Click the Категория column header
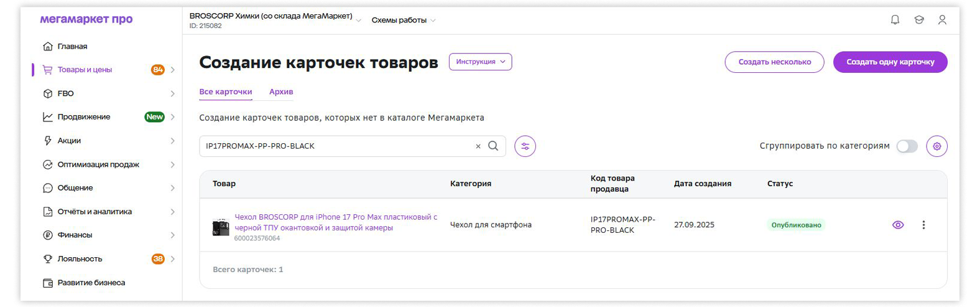980x307 pixels. (471, 184)
